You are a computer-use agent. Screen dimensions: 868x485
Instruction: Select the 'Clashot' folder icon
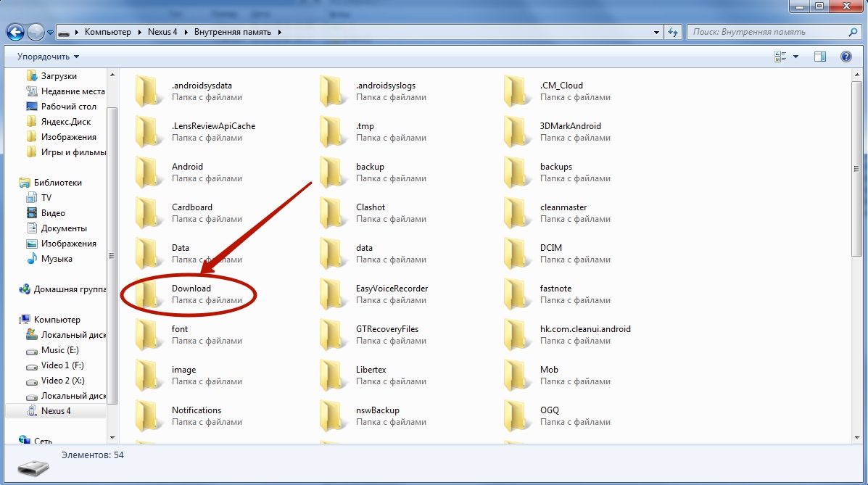(332, 213)
